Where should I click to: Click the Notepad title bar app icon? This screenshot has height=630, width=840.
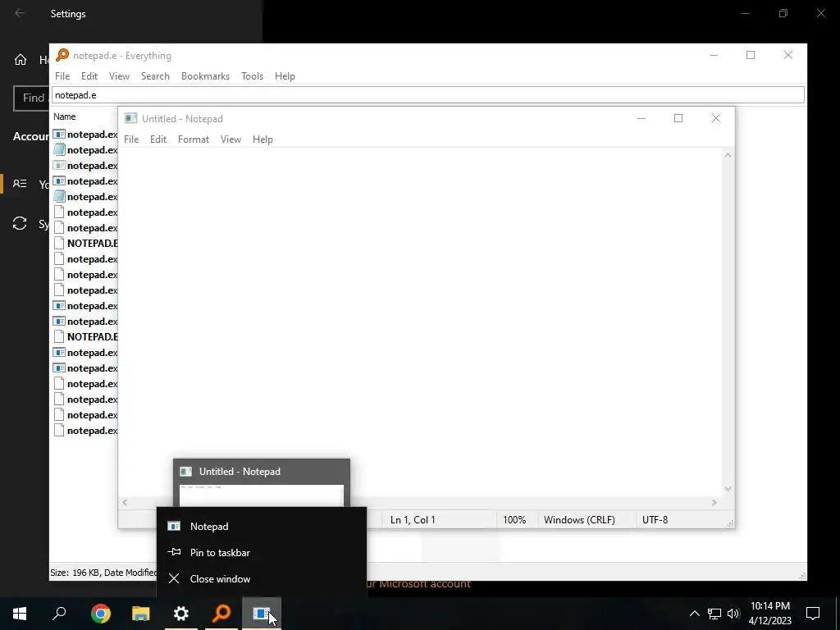[130, 118]
